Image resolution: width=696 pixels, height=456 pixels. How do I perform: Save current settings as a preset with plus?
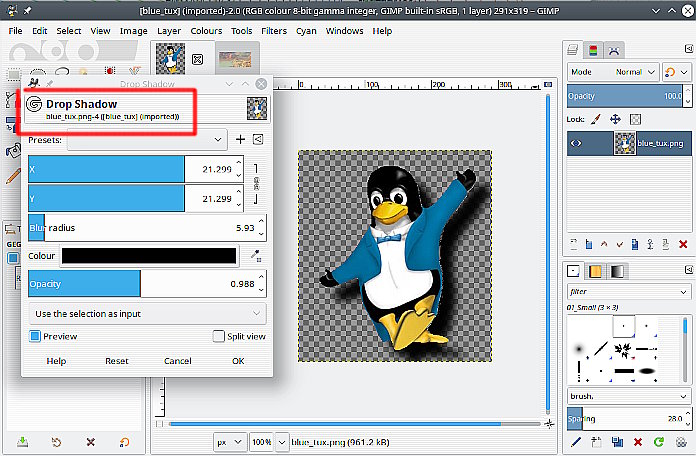tap(240, 139)
